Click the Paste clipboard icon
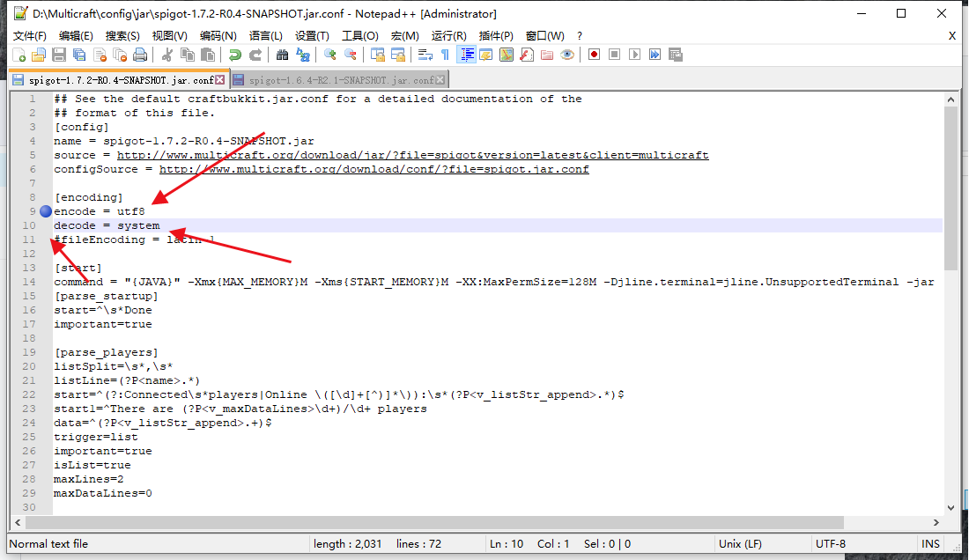Viewport: 969px width, 560px height. tap(208, 55)
